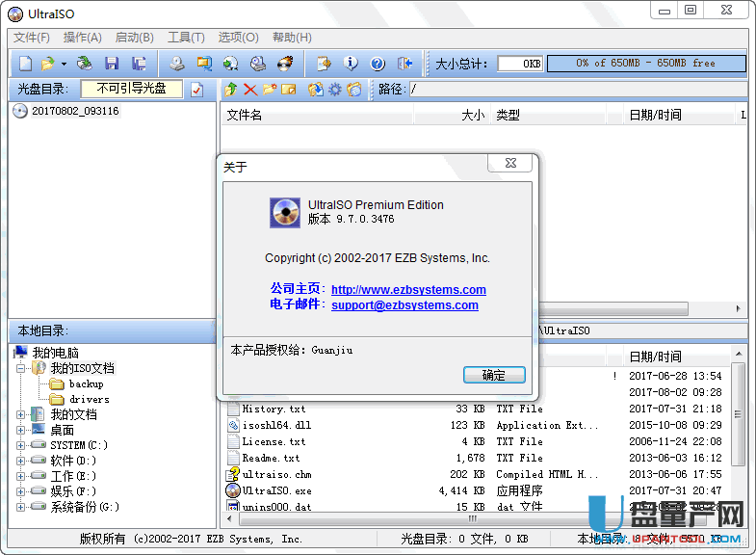Open the dropdown arrow beside Open icon
Screen dimensions: 756x555
click(x=64, y=64)
